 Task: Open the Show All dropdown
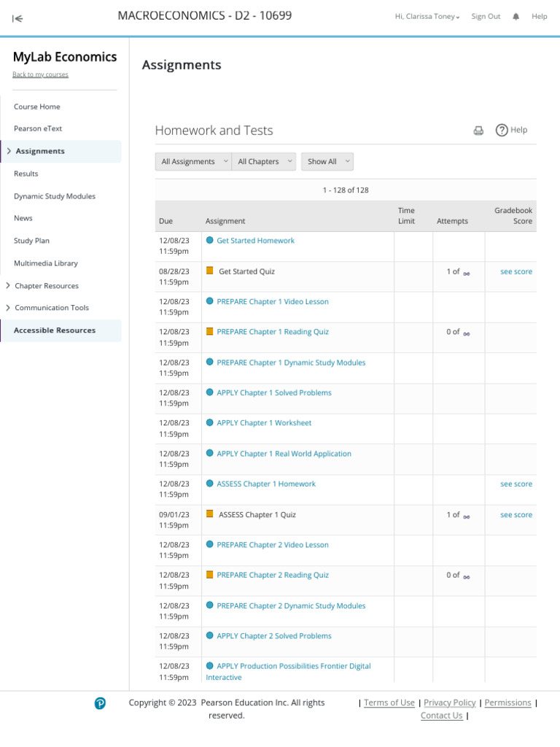click(327, 161)
